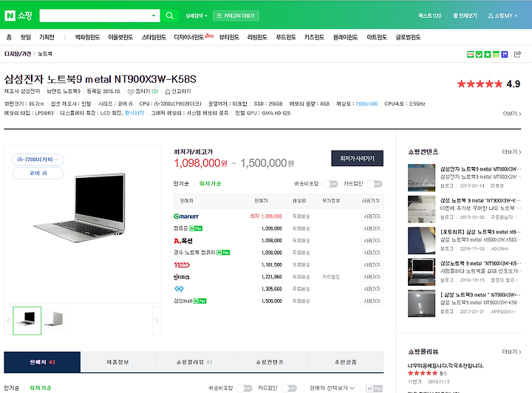Toggle the lower 카드할인 switch
Viewport: 532px width, 393px height.
pos(289,388)
